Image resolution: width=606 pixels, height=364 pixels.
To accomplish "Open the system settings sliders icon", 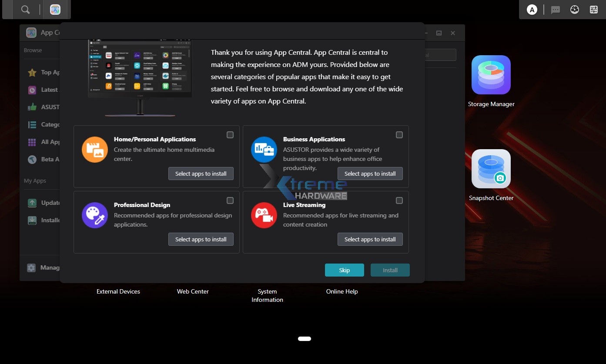I will click(x=594, y=10).
